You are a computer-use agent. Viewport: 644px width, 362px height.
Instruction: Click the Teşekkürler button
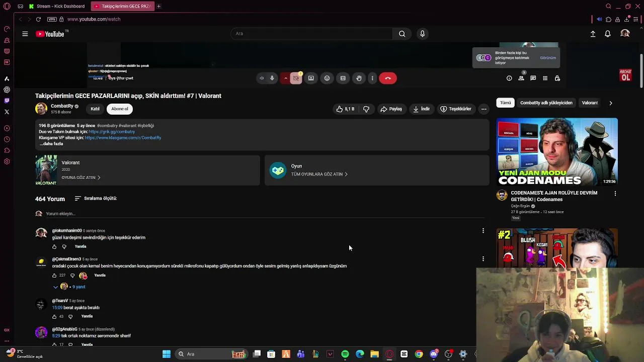tap(456, 109)
